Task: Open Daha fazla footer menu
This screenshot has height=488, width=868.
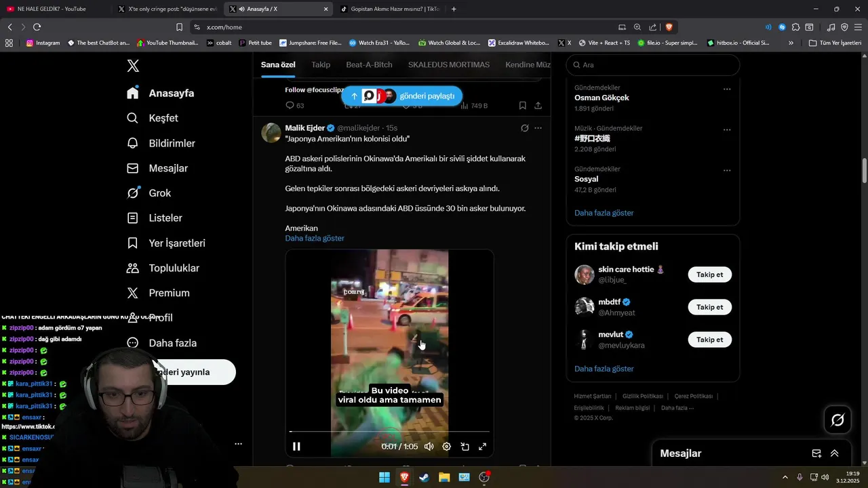Action: [x=677, y=408]
